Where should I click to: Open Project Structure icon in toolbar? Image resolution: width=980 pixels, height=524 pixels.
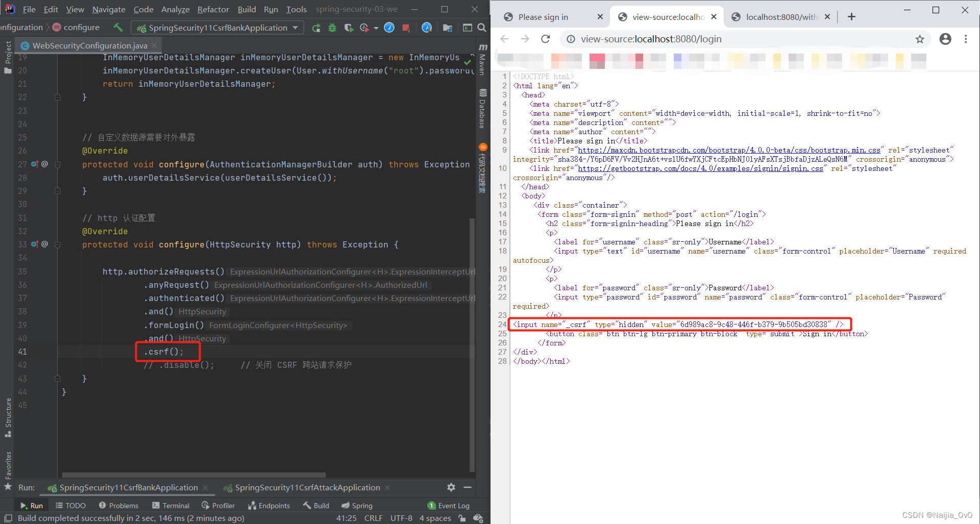[x=448, y=28]
